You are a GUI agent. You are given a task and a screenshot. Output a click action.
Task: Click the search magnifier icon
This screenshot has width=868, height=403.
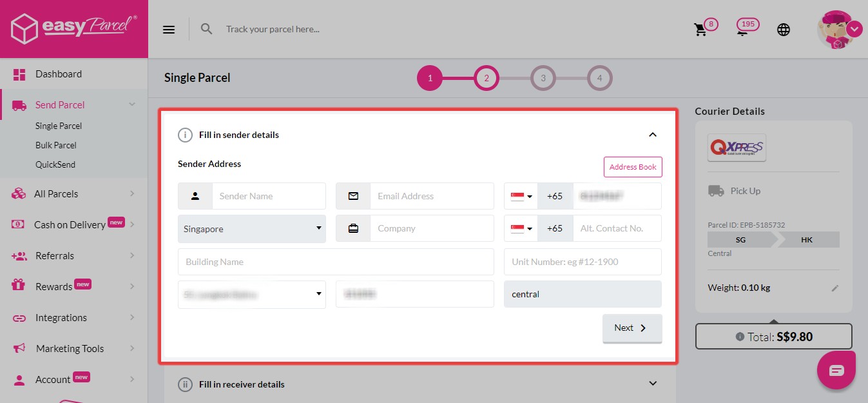point(206,29)
